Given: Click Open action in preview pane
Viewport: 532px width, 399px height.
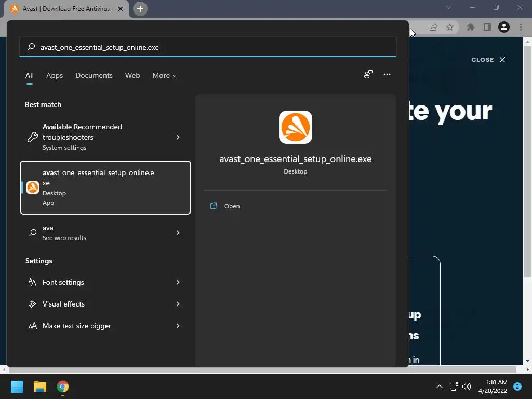Looking at the screenshot, I should pyautogui.click(x=295, y=206).
